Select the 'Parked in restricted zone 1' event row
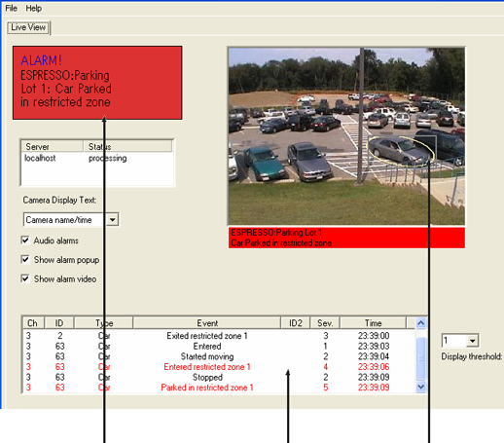Screen dimensions: 504x443 [x=219, y=388]
